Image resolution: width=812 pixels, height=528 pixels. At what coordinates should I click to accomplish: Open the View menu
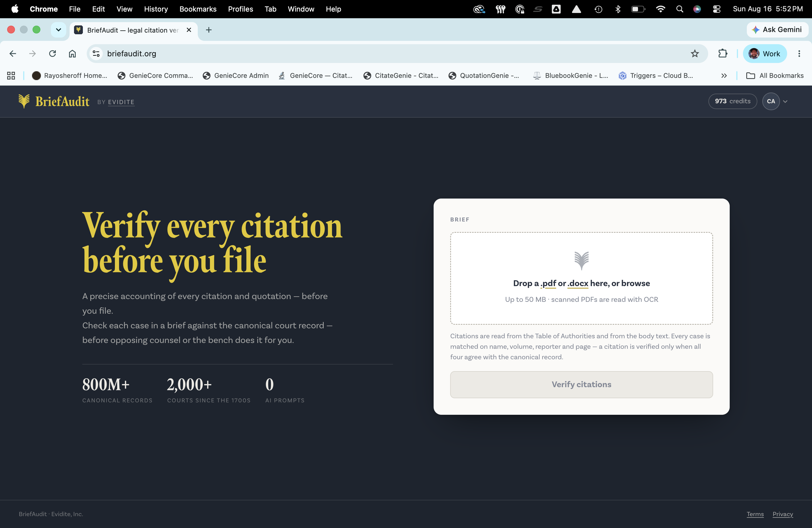point(124,9)
